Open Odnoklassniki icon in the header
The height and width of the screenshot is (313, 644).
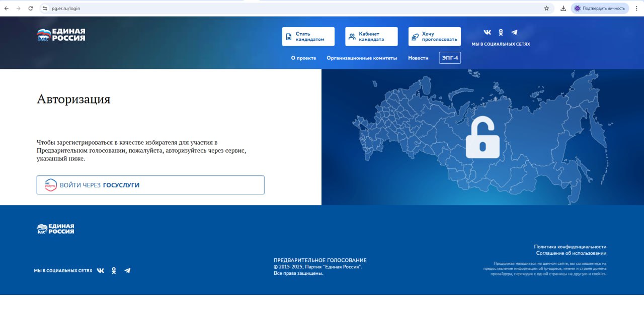[x=501, y=32]
